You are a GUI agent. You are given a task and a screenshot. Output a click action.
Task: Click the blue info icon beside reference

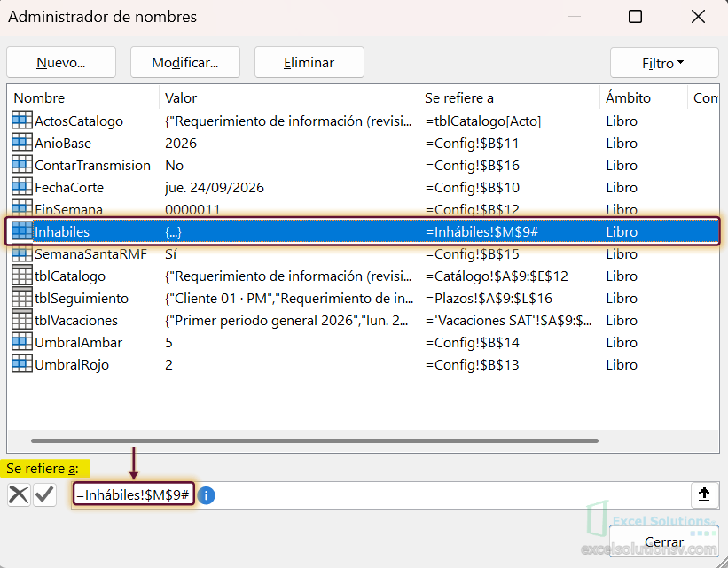click(206, 495)
